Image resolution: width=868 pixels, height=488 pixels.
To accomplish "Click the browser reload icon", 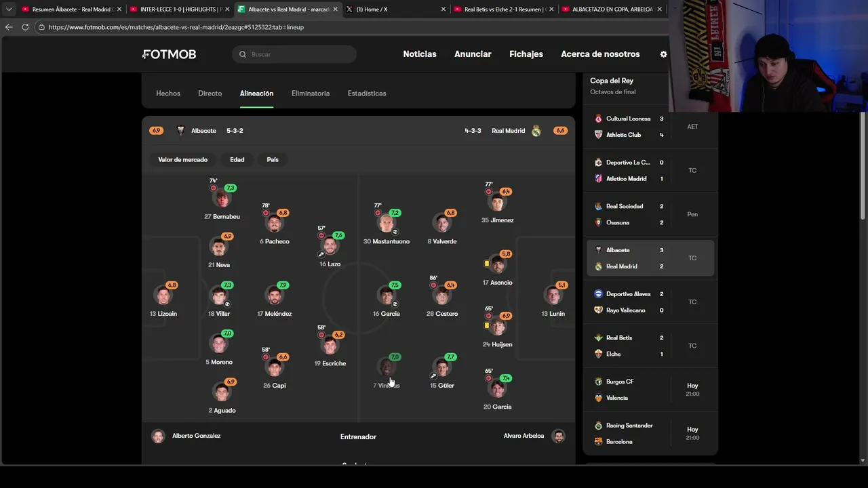I will tap(25, 27).
